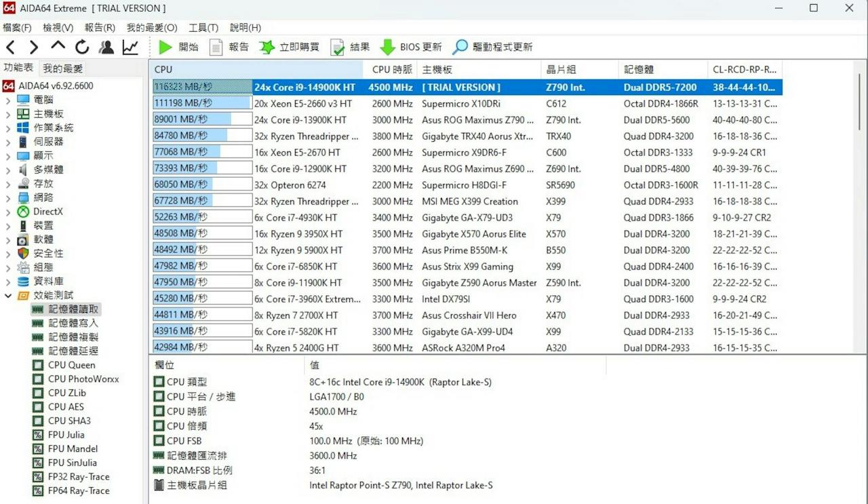Open the 工具(T) menu
Image resolution: width=868 pixels, height=504 pixels.
click(203, 28)
